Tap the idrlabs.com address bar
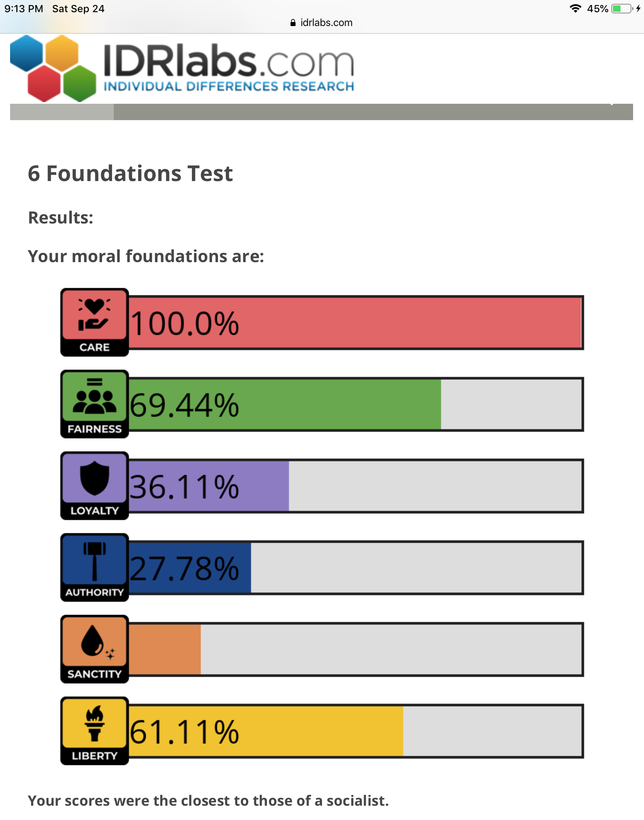644x820 pixels. tap(322, 23)
